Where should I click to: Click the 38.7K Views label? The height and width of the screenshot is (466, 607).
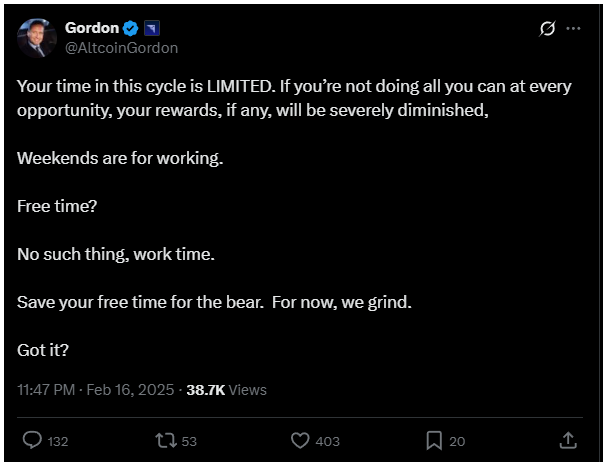tap(226, 389)
